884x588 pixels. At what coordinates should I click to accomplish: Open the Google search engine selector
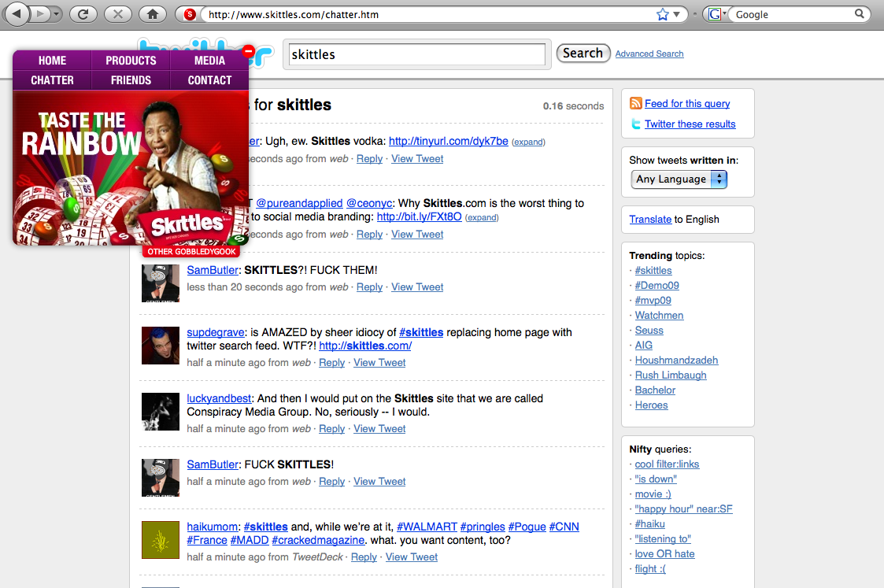click(x=715, y=14)
